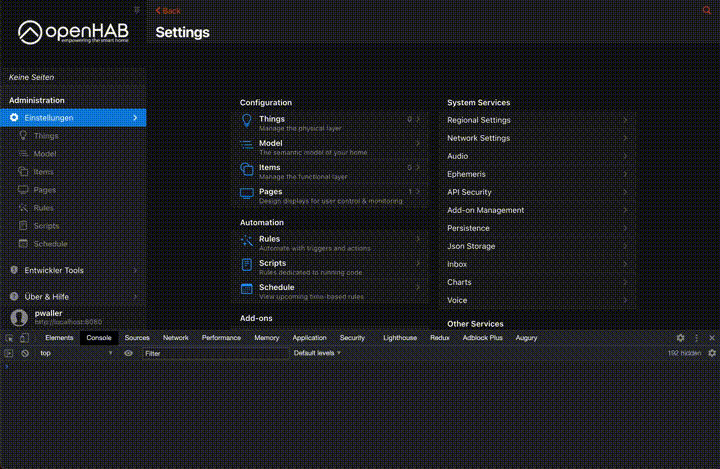The image size is (720, 469).
Task: Switch to the Elements DevTools tab
Action: 59,338
